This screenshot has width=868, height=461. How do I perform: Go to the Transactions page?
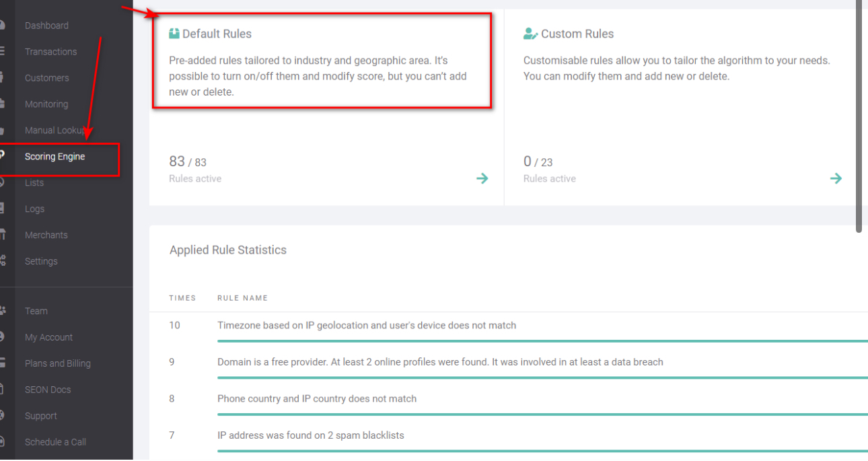50,52
